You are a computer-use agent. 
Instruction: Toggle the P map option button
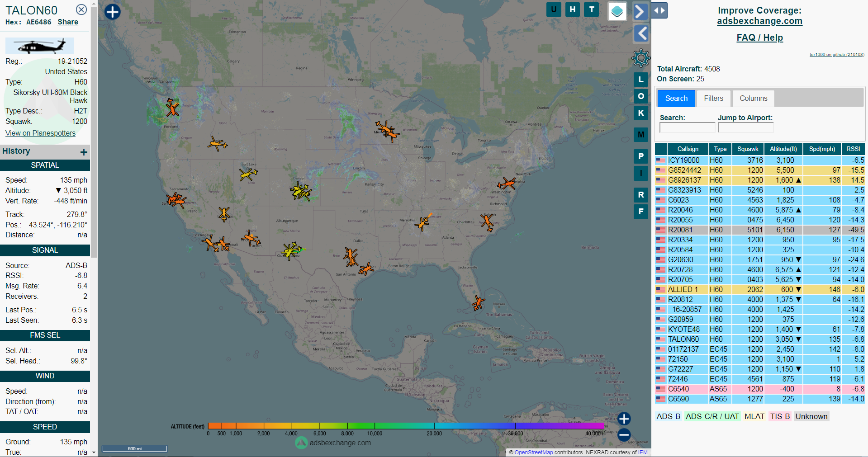[x=641, y=156]
